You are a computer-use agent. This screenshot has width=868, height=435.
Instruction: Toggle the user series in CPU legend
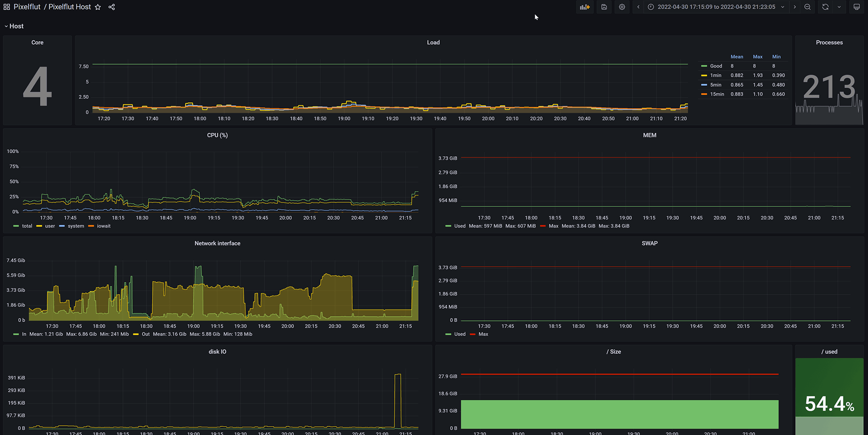tap(50, 226)
